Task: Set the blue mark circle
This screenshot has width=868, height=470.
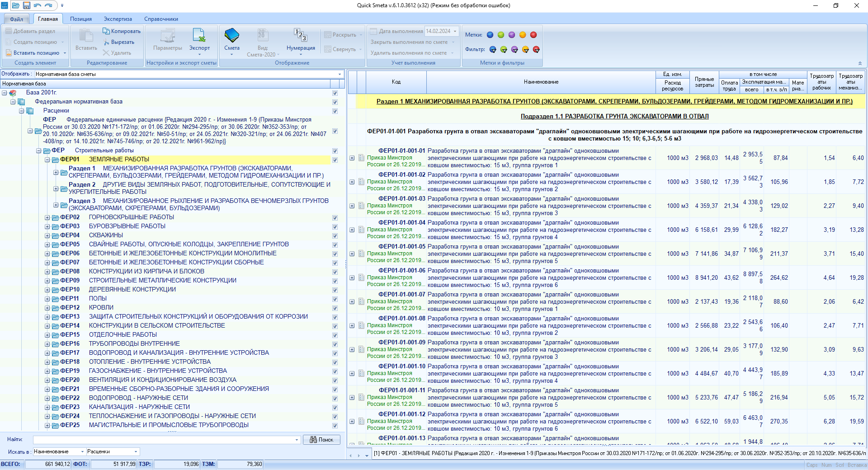Action: (x=490, y=35)
